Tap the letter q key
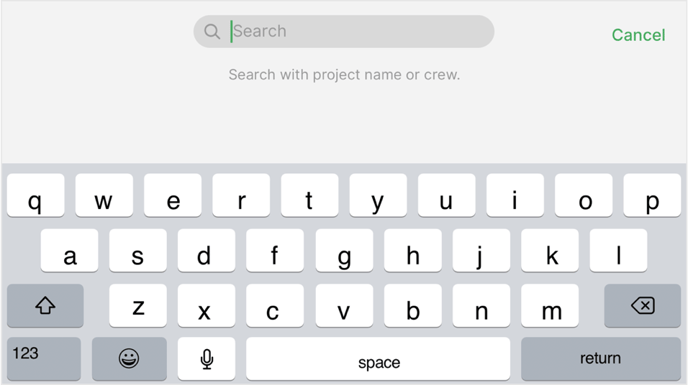688x385 pixels. [x=36, y=195]
